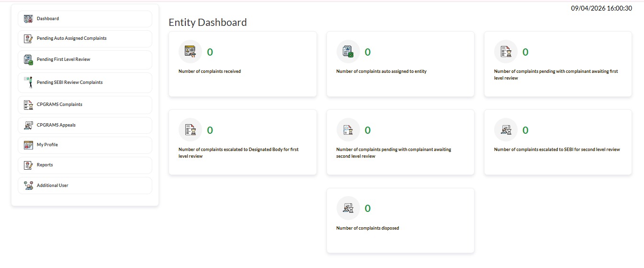644x268 pixels.
Task: Go to Pending SEBI Review Complaints
Action: click(70, 82)
